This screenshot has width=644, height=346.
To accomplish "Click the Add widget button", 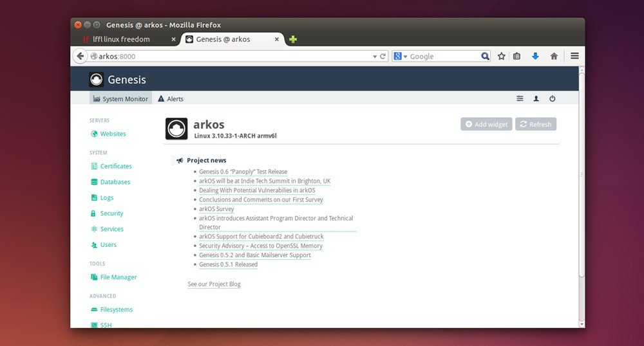I will [486, 124].
